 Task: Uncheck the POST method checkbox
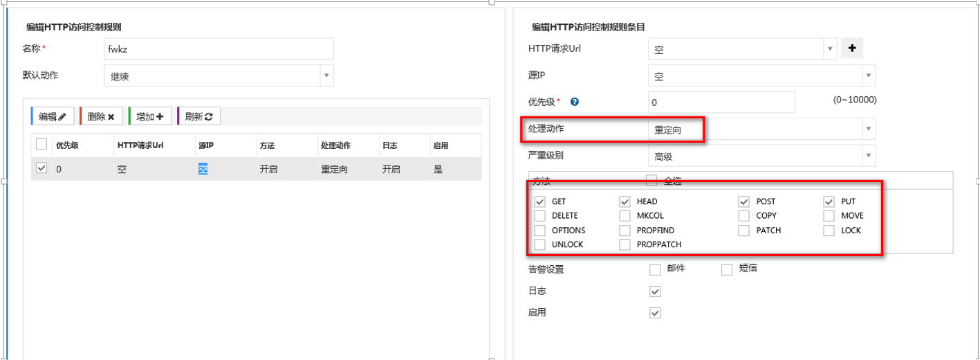coord(743,201)
